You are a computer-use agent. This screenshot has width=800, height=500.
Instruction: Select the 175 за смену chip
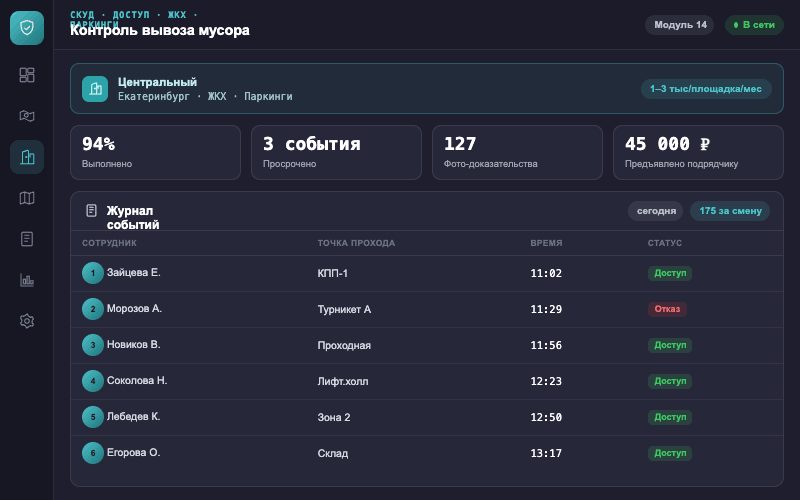730,211
